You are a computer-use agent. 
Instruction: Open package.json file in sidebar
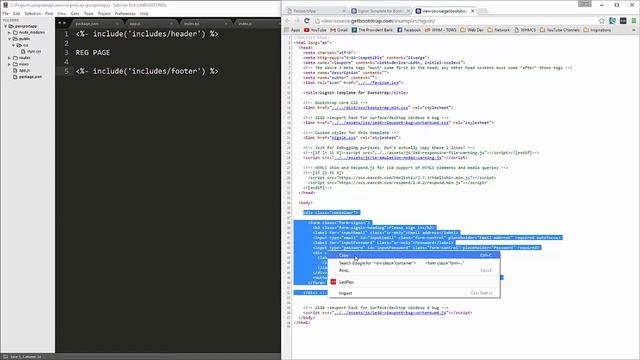pyautogui.click(x=30, y=77)
